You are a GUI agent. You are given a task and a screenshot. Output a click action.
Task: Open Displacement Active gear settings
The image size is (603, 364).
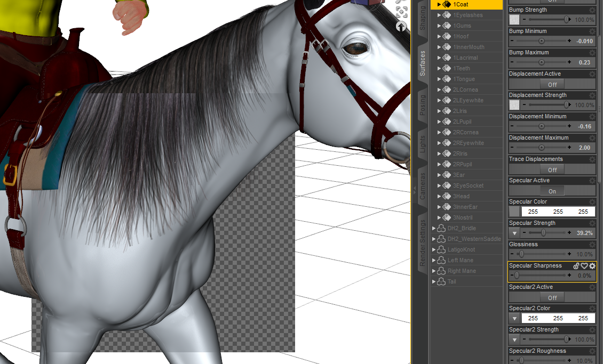point(592,74)
